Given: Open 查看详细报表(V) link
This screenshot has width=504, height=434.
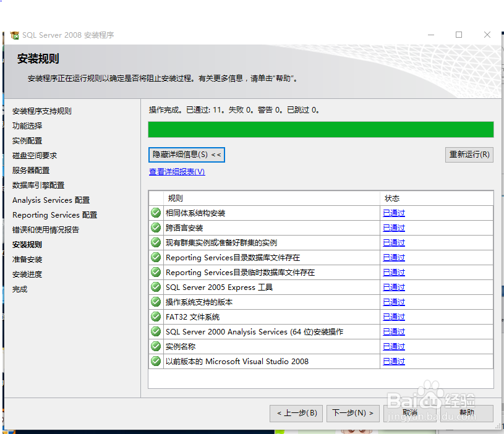Looking at the screenshot, I should point(175,171).
